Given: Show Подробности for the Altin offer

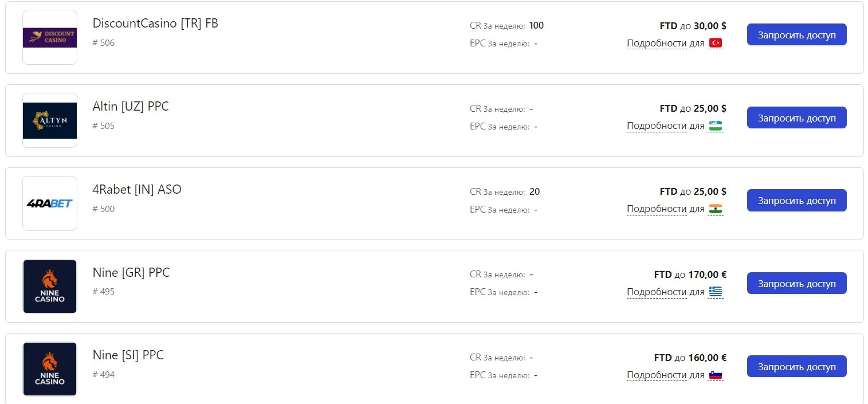Looking at the screenshot, I should (x=657, y=126).
